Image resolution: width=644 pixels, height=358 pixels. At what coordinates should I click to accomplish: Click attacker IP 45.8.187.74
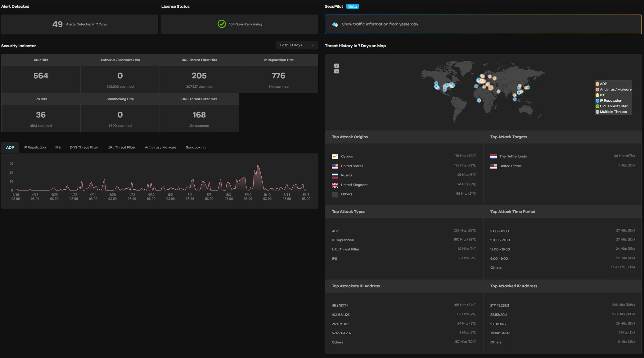coord(340,305)
